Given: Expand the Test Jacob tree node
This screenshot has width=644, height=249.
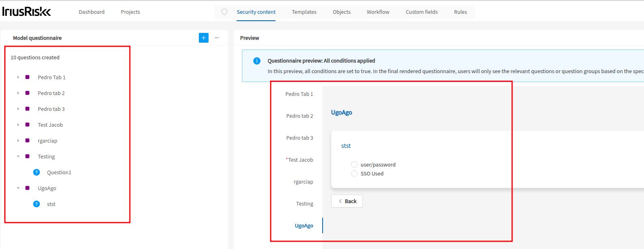Looking at the screenshot, I should tap(18, 125).
